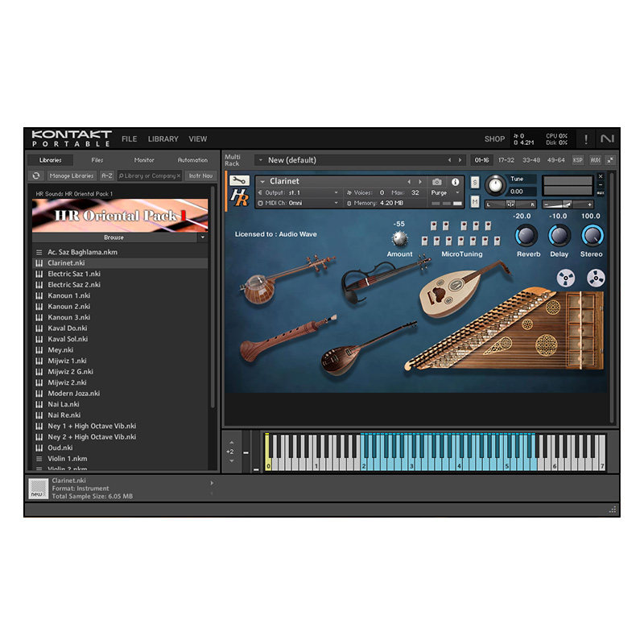
Task: Open the LIBRARY menu
Action: [163, 139]
